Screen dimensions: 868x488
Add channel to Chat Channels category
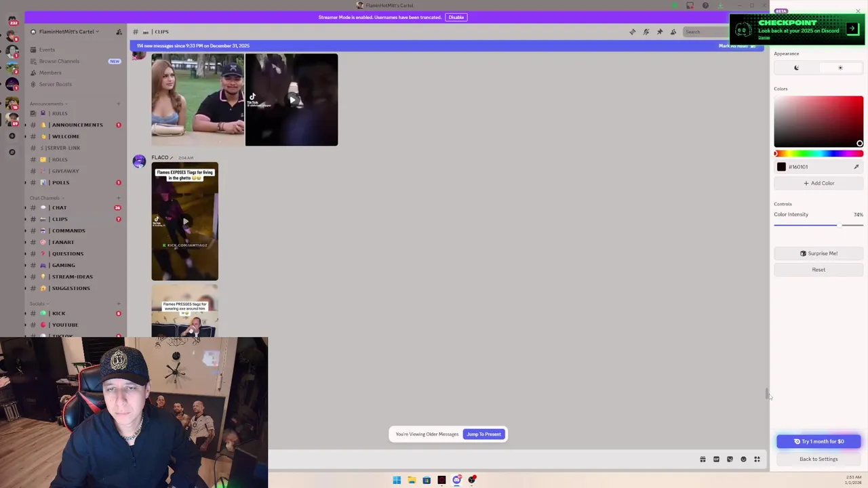pos(119,198)
